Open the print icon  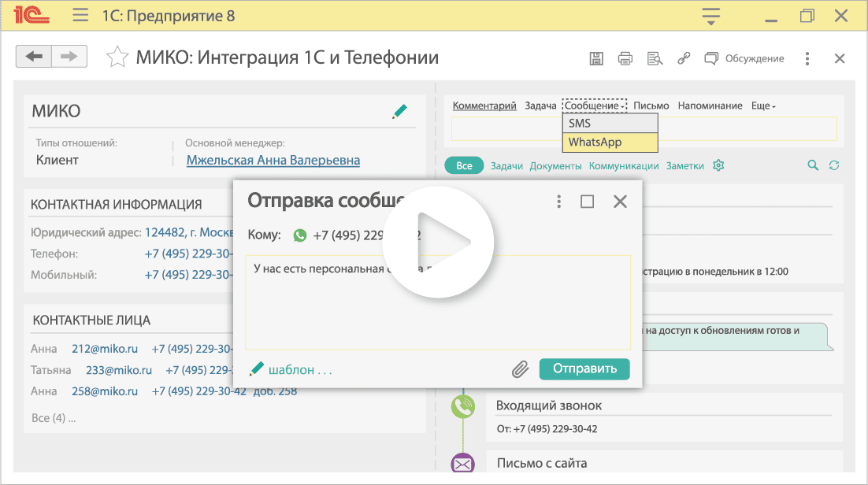pyautogui.click(x=625, y=58)
